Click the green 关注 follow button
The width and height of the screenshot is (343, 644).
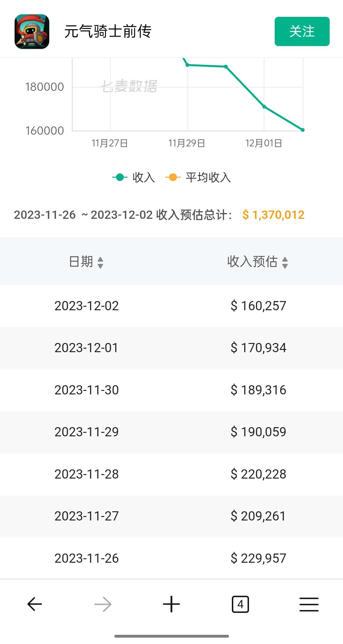(302, 31)
